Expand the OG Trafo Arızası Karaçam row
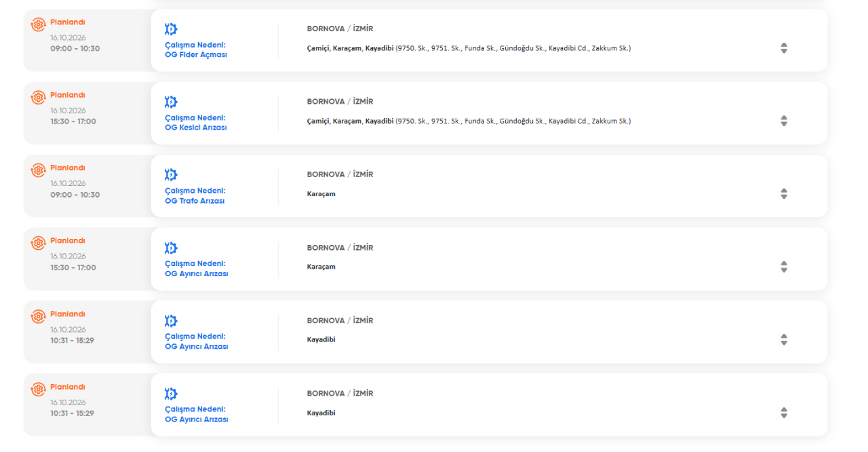Screen dimensions: 868x452 tap(784, 194)
